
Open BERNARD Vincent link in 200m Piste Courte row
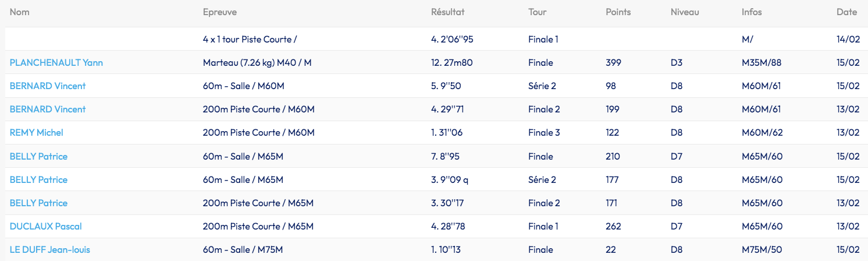[48, 110]
